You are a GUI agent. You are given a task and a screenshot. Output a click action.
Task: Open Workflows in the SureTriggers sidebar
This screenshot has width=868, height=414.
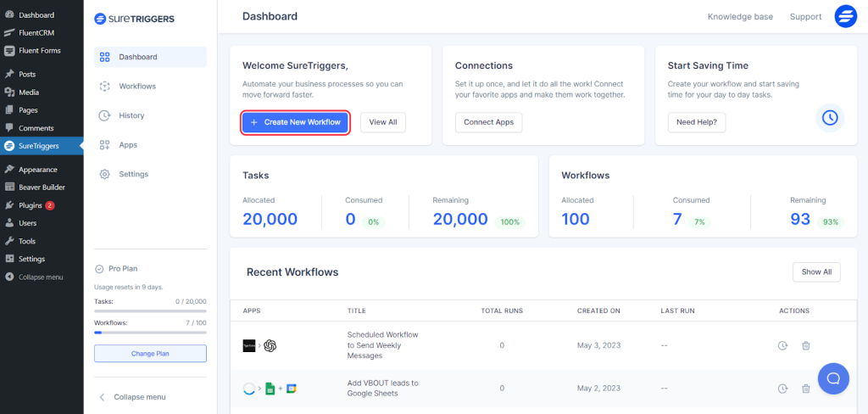(x=136, y=87)
